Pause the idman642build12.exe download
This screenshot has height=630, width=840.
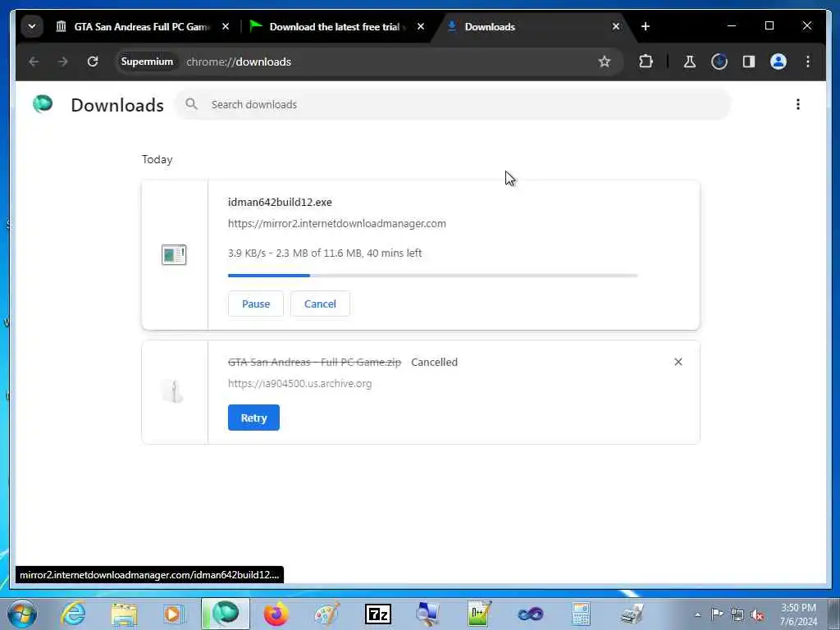tap(256, 304)
